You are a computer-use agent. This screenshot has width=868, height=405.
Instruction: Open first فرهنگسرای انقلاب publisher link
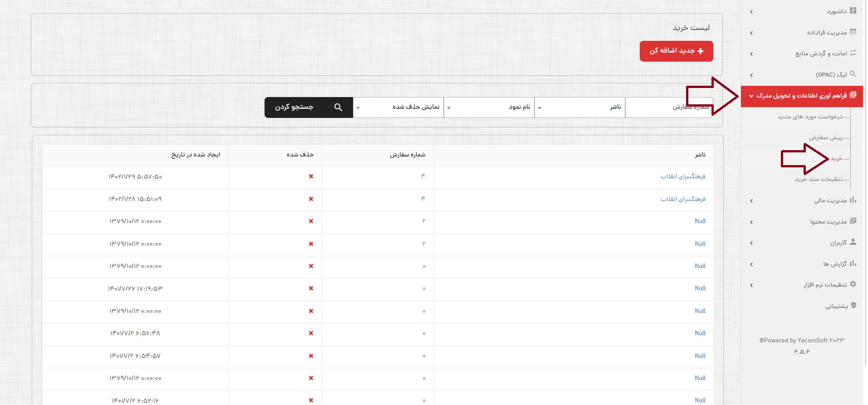point(683,176)
